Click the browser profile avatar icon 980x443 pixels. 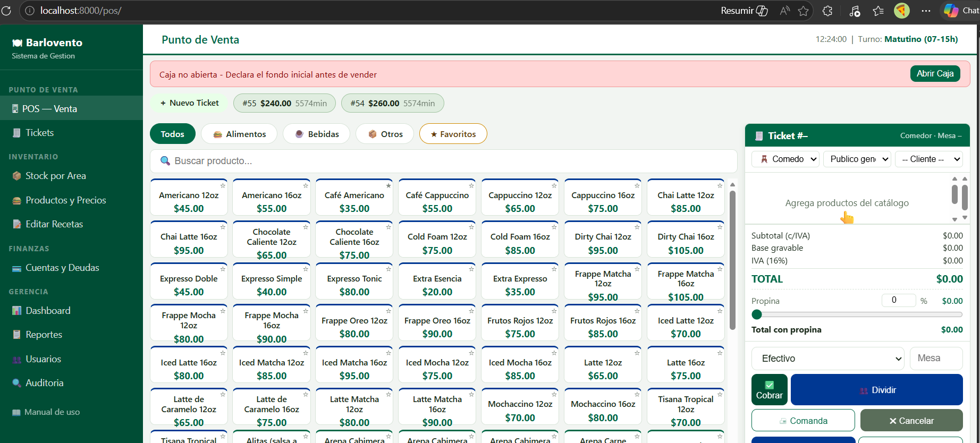902,11
